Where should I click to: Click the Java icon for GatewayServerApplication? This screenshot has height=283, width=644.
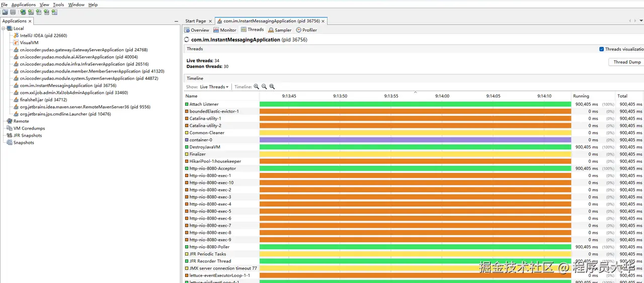16,50
